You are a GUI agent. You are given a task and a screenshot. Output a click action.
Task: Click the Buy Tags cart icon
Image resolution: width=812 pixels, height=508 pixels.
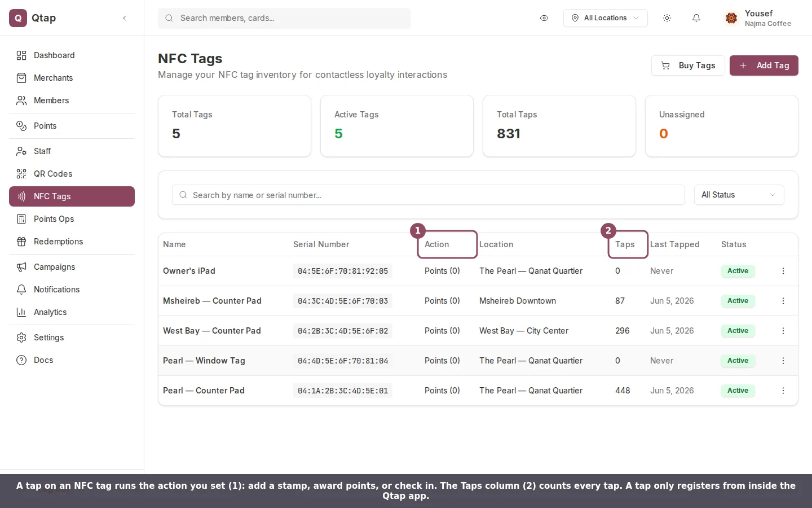pos(665,65)
